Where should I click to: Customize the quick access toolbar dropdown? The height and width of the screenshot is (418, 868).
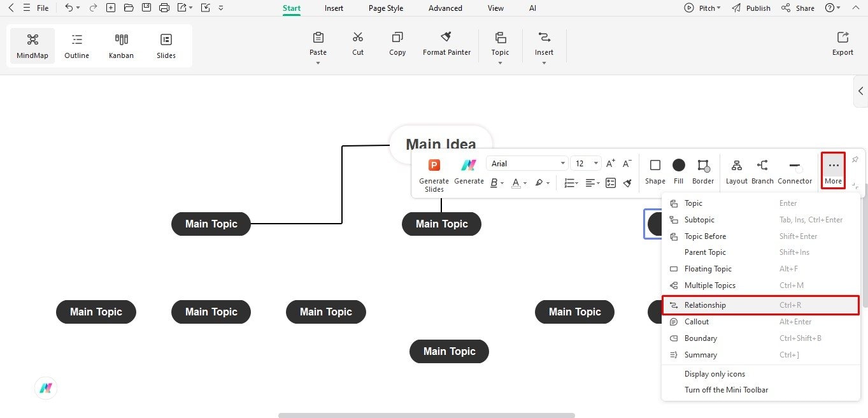coord(221,8)
